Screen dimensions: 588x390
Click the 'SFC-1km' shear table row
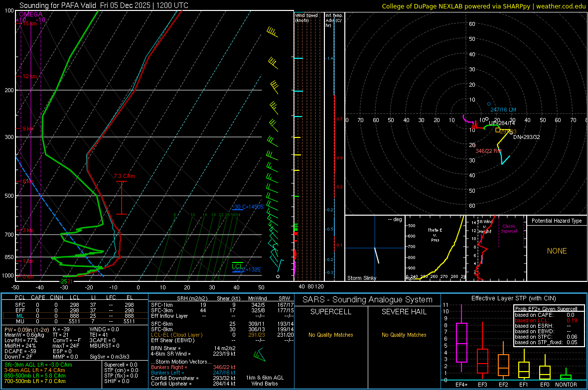(222, 305)
